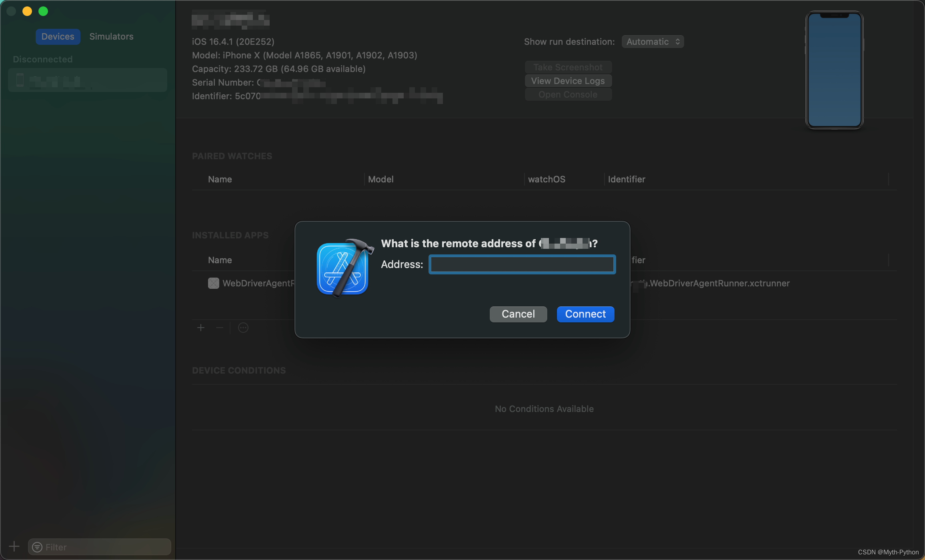The width and height of the screenshot is (925, 560).
Task: Open the ellipsis actions menu under apps
Action: click(243, 328)
